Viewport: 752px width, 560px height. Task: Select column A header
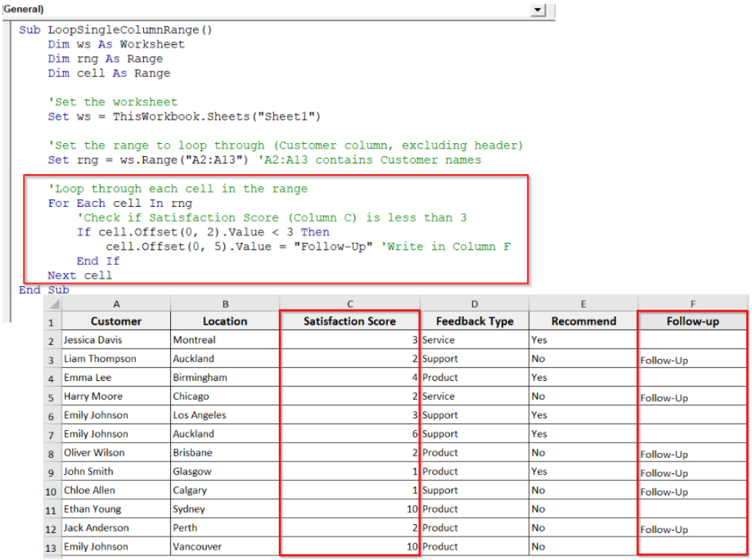click(116, 304)
